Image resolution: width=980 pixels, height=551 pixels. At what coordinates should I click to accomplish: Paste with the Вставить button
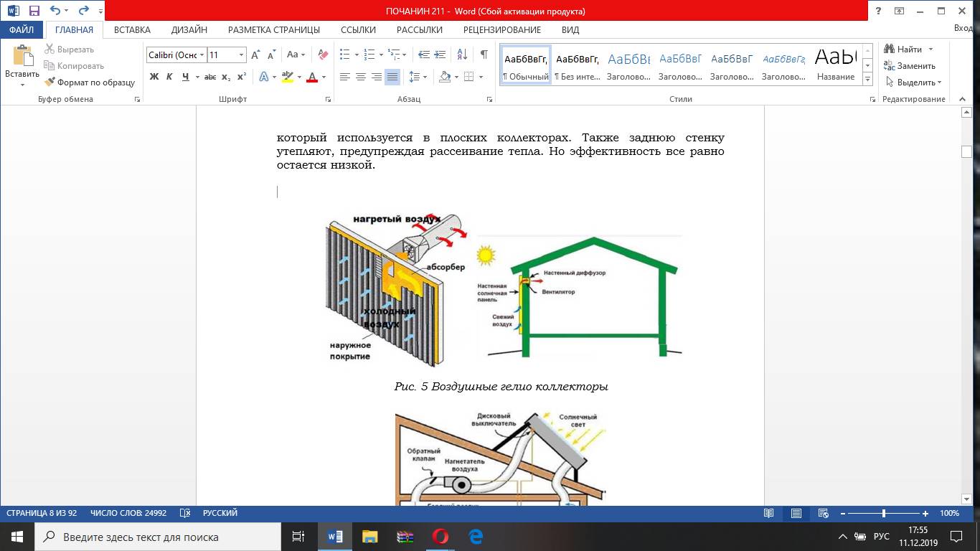pyautogui.click(x=22, y=65)
